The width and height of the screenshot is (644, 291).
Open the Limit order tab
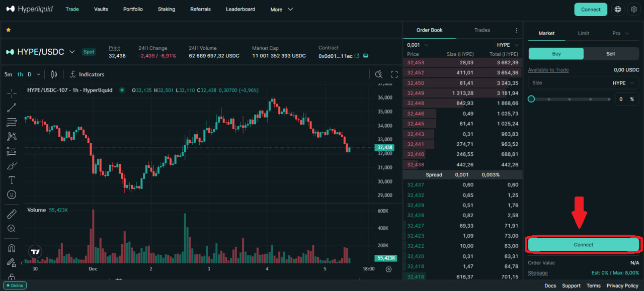583,33
